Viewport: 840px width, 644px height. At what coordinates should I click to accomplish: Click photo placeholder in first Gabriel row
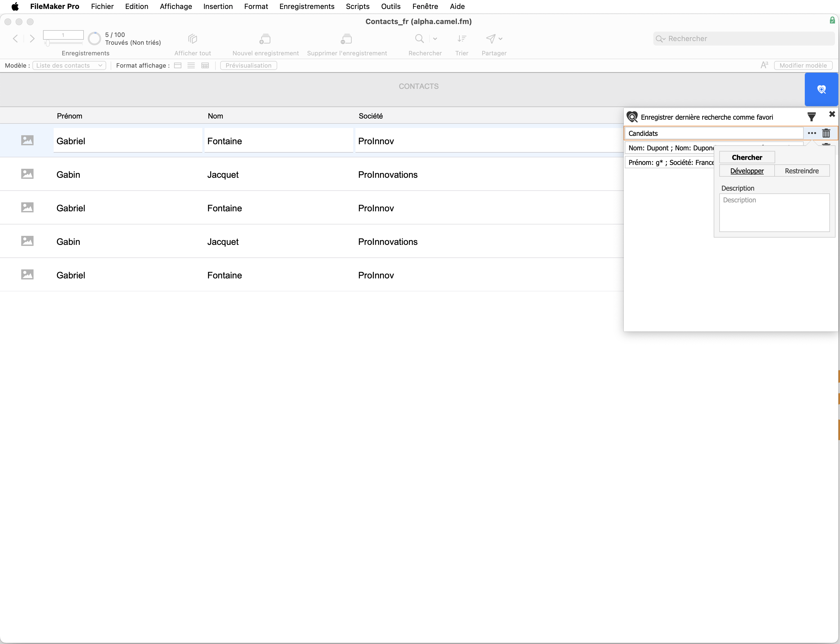pos(27,140)
